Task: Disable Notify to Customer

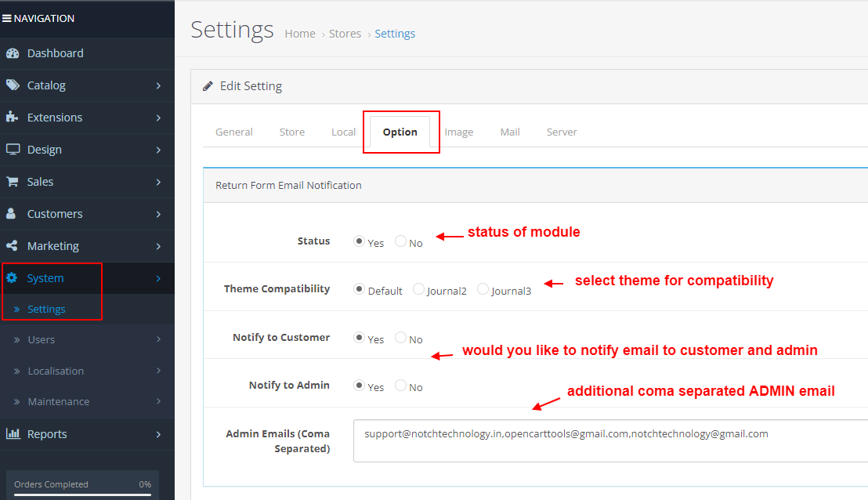Action: tap(400, 339)
